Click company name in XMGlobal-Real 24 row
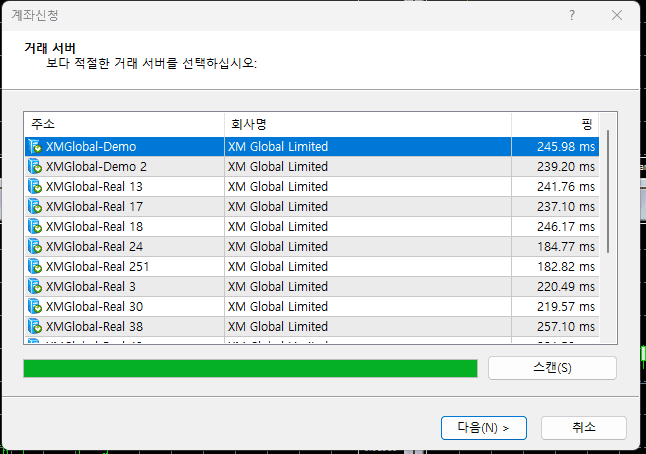The width and height of the screenshot is (646, 454). [x=278, y=246]
